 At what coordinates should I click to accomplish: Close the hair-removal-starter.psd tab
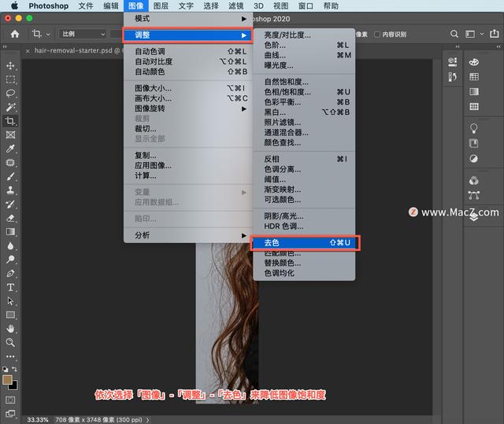28,50
